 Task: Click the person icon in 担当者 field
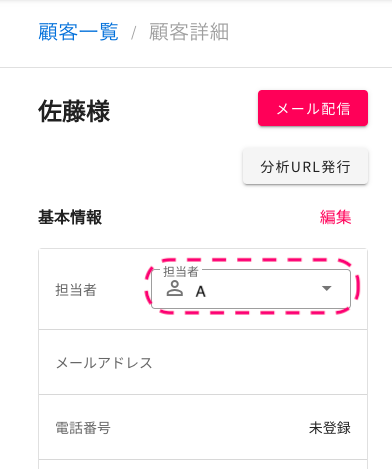click(x=175, y=288)
